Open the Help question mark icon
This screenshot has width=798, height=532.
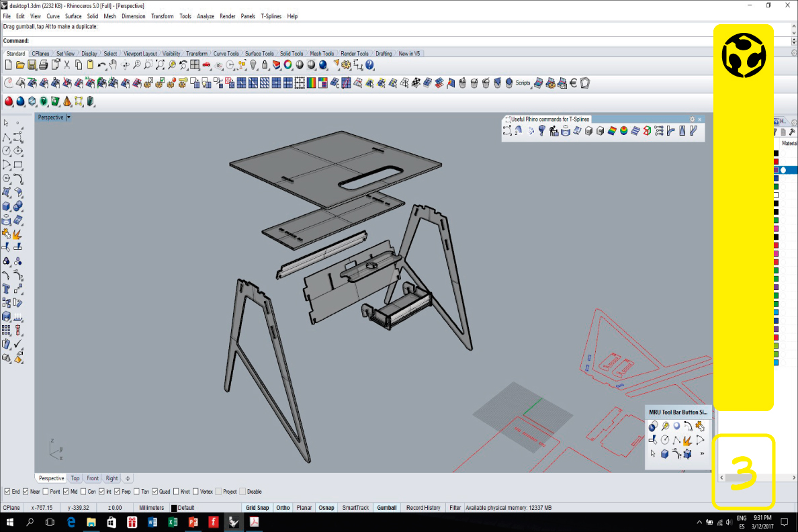(x=369, y=65)
